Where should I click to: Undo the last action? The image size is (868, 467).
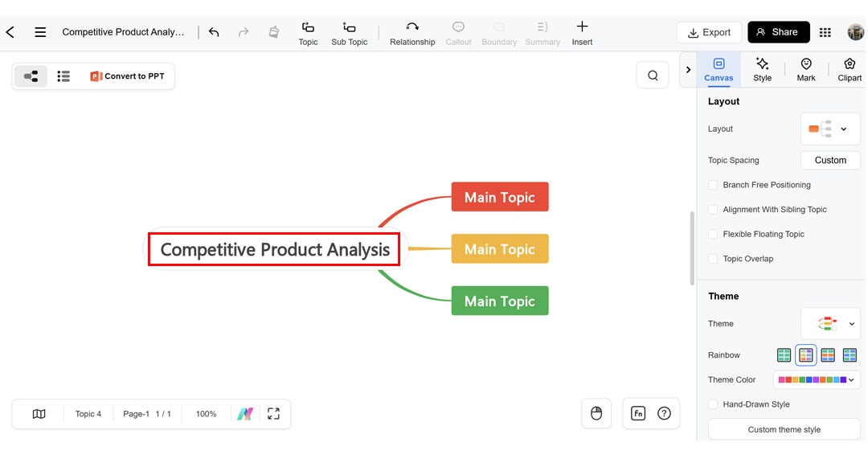213,32
